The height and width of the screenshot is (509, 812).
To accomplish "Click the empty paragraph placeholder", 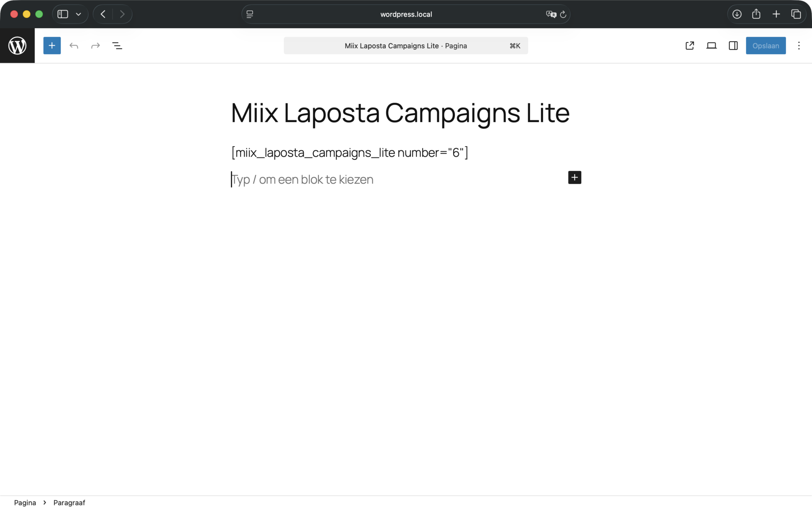I will [303, 180].
